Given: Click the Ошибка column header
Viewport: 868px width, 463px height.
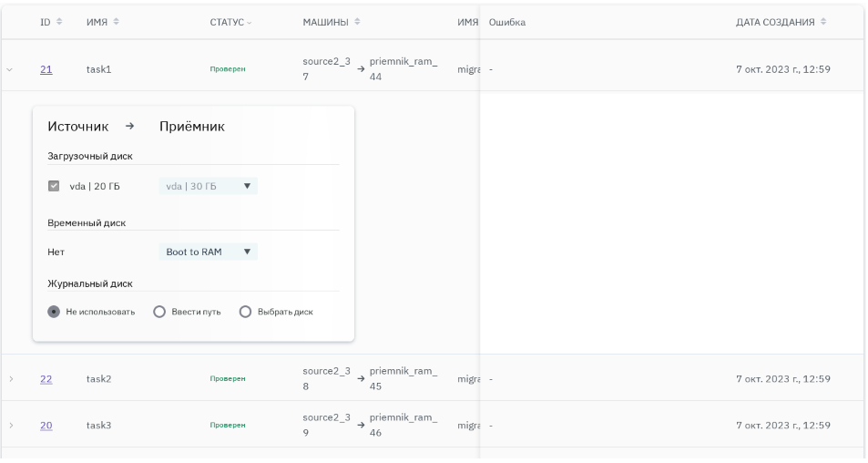Looking at the screenshot, I should pyautogui.click(x=507, y=22).
